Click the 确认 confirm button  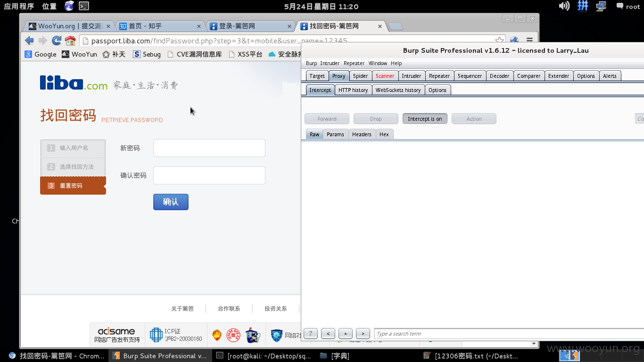[x=171, y=202]
